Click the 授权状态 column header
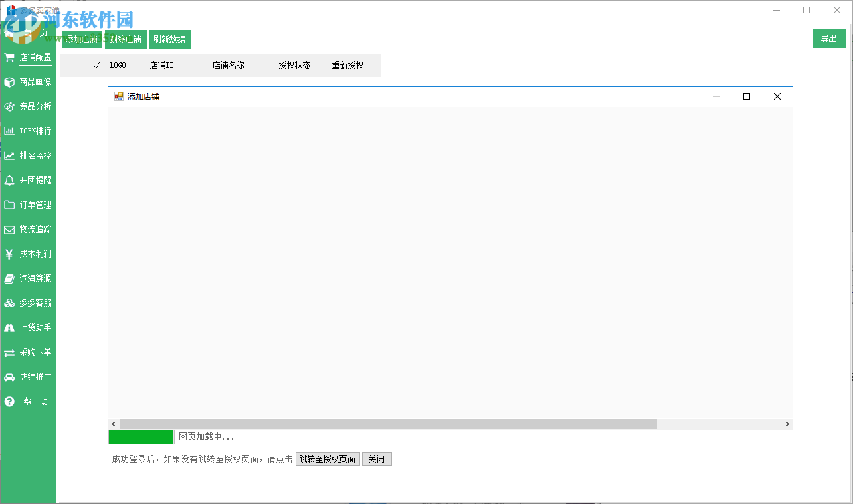The width and height of the screenshot is (853, 504). (x=294, y=65)
